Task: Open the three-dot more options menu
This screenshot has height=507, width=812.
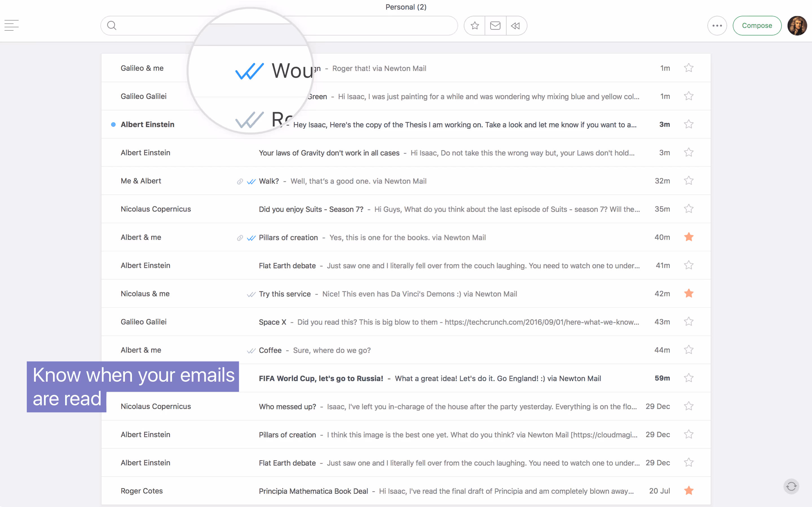Action: tap(717, 25)
